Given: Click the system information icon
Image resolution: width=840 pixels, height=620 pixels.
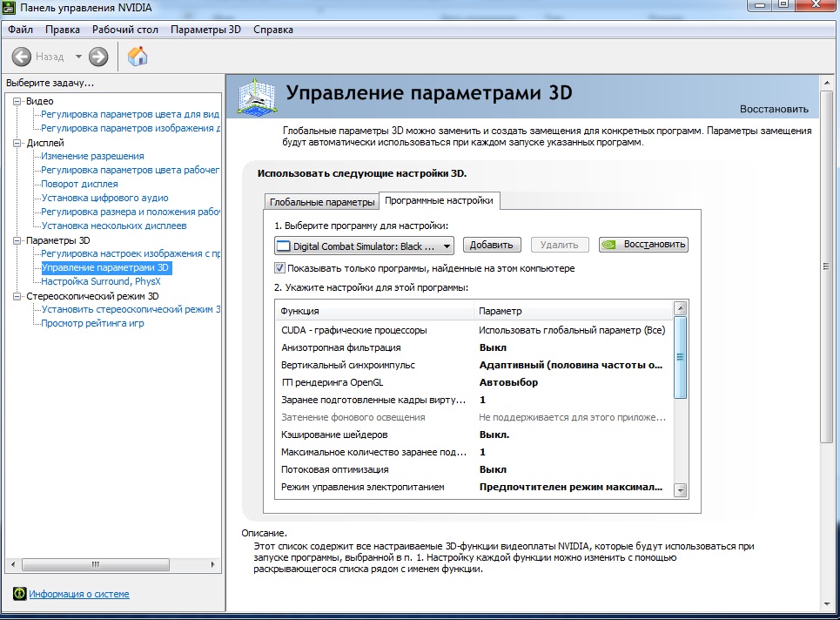Looking at the screenshot, I should 19,593.
